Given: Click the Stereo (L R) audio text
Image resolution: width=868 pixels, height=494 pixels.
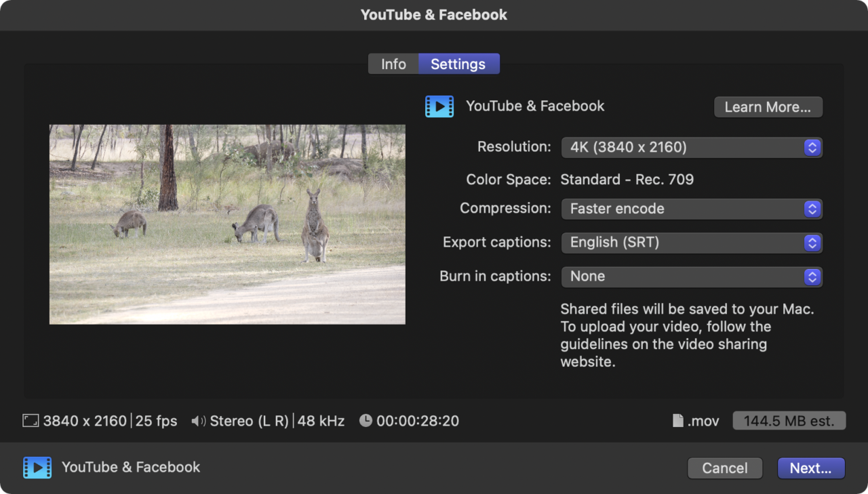Looking at the screenshot, I should 250,421.
